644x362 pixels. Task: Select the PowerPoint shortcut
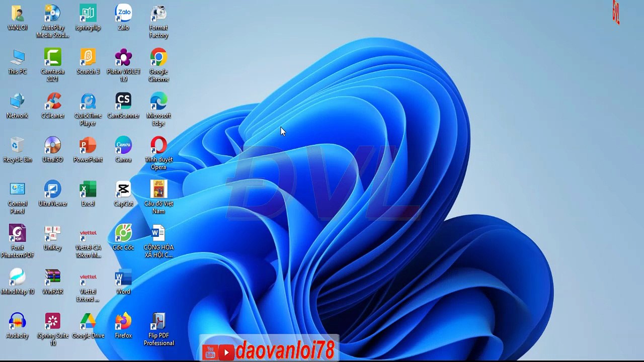(x=88, y=146)
